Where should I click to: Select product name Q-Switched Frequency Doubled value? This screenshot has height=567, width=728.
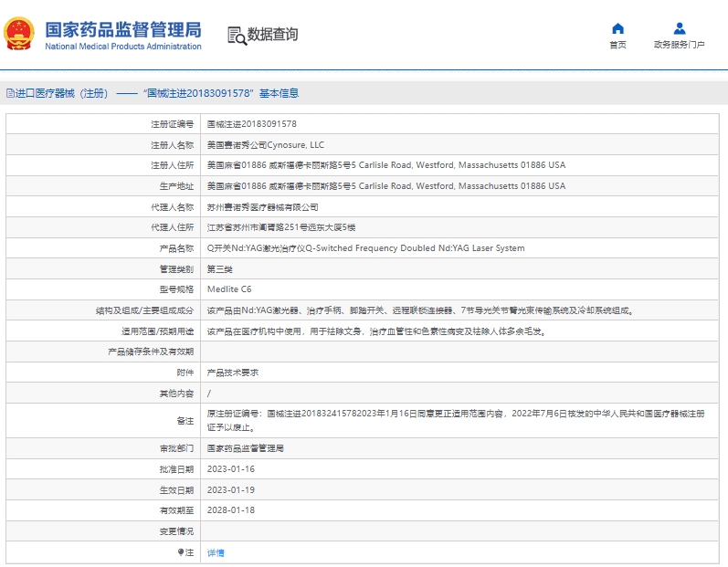pos(366,248)
